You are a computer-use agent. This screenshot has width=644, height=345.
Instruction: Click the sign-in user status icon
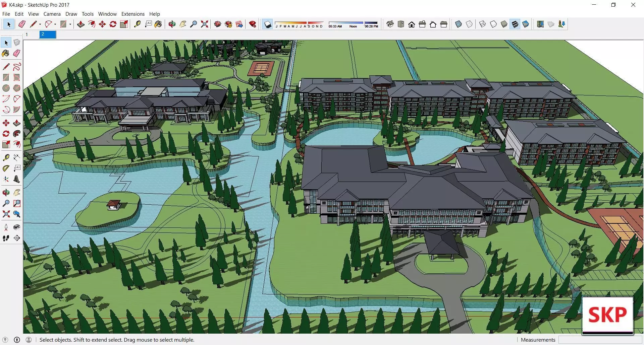click(29, 340)
